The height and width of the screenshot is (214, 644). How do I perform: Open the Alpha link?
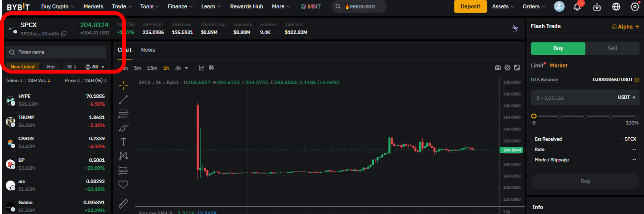[625, 27]
